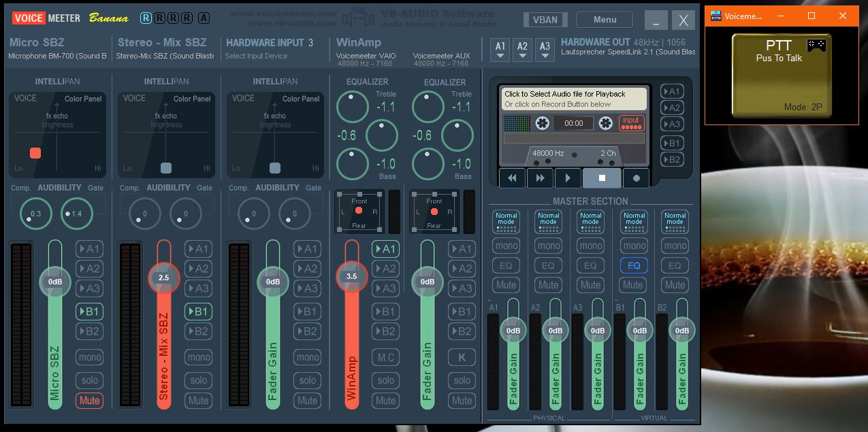The width and height of the screenshot is (868, 432).
Task: Change B1 bus Normal mode selector
Action: 634,221
